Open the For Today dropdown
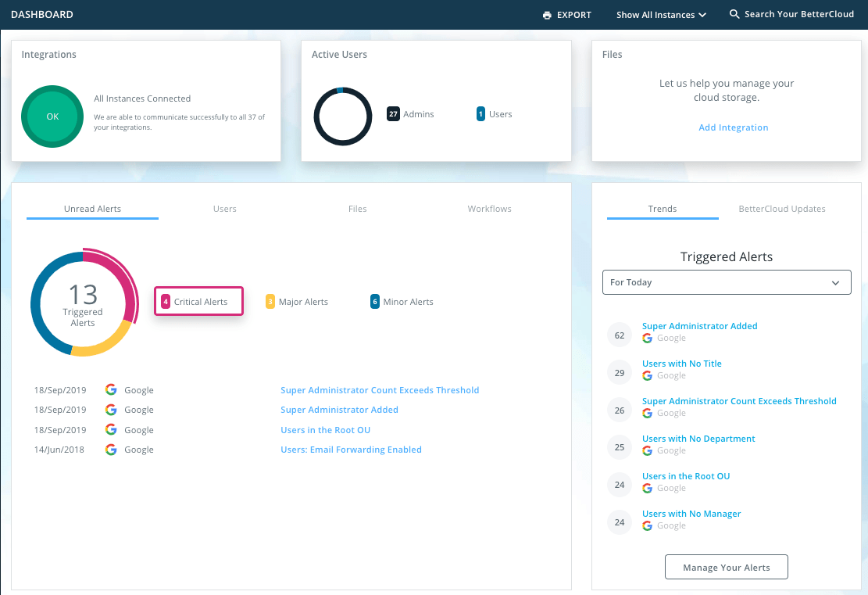 click(x=726, y=282)
